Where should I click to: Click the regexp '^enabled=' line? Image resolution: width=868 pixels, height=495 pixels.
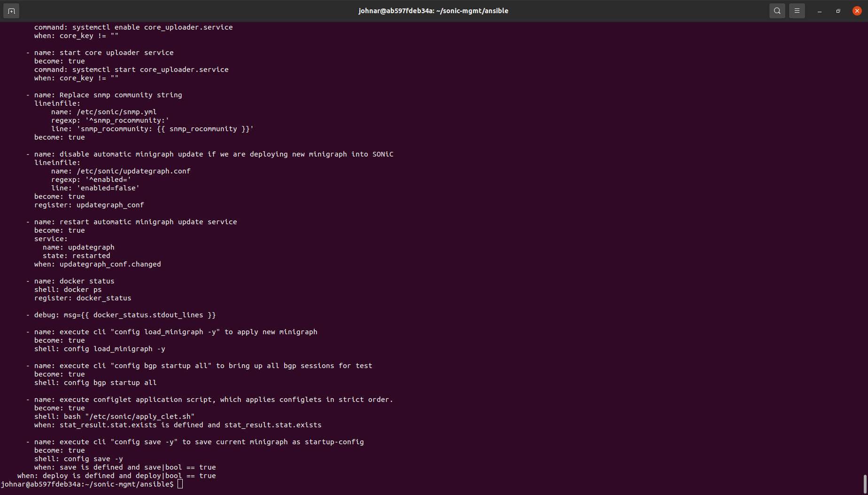coord(91,180)
